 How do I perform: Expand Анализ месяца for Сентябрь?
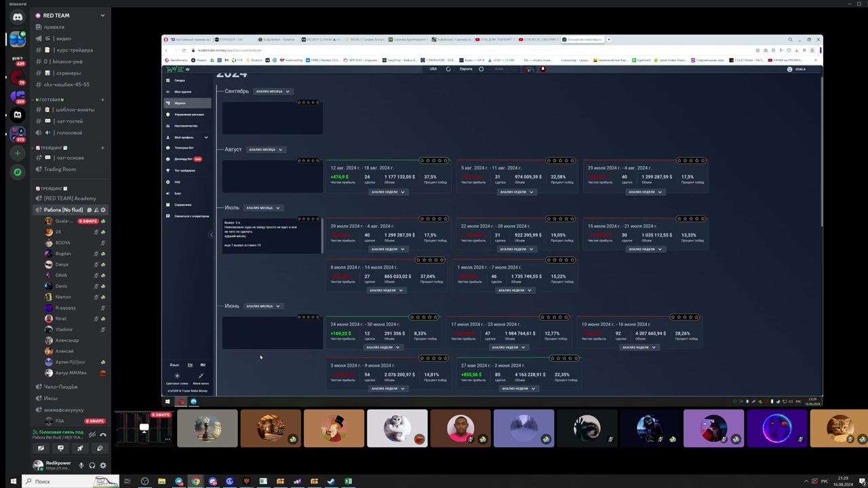pyautogui.click(x=273, y=91)
